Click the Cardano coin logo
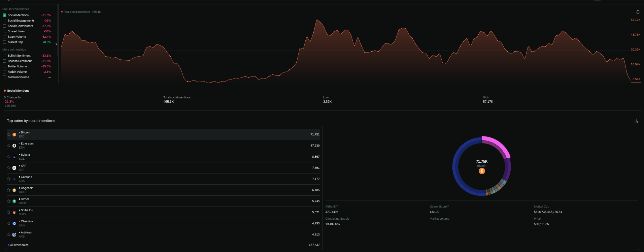This screenshot has width=644, height=252. 14,179
